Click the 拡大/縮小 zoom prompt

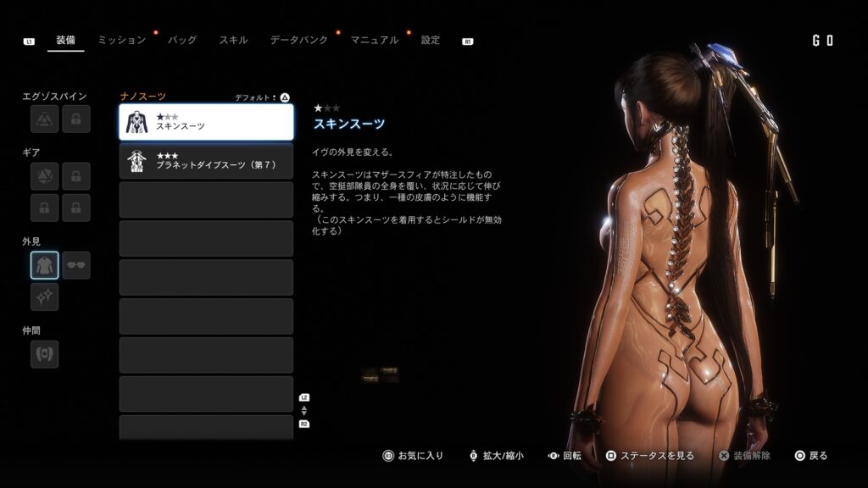497,455
